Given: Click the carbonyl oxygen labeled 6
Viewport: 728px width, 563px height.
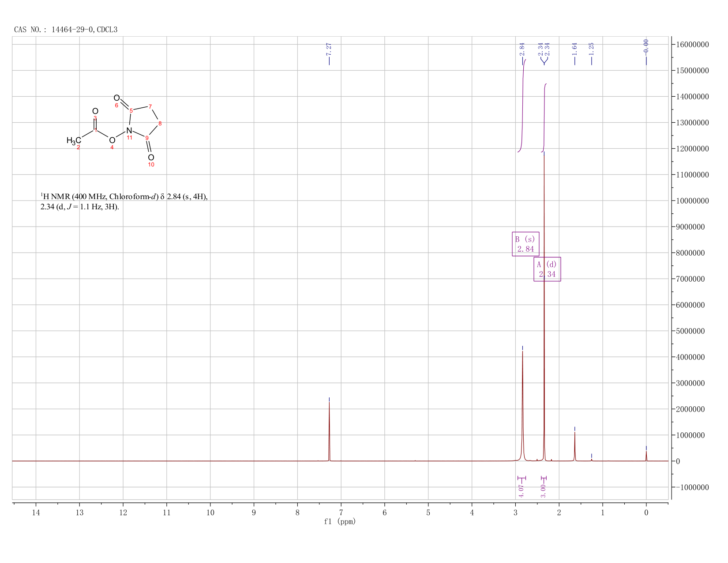Looking at the screenshot, I should [x=116, y=98].
